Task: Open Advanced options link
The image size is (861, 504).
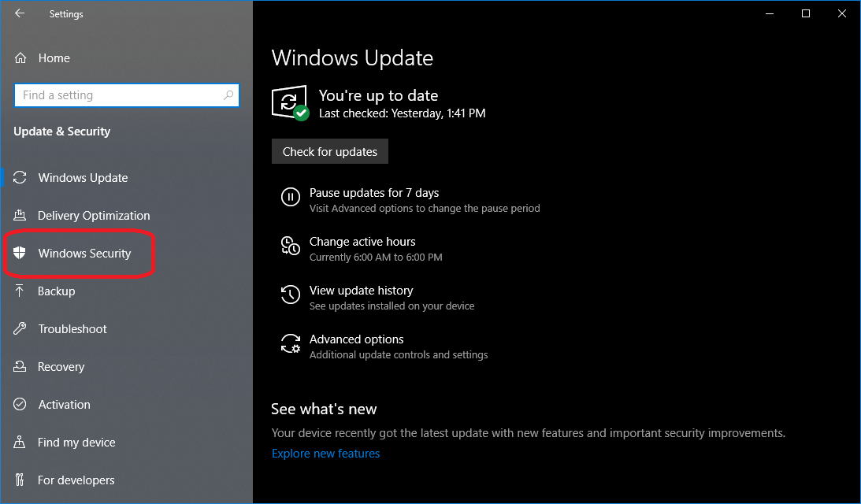Action: tap(356, 339)
